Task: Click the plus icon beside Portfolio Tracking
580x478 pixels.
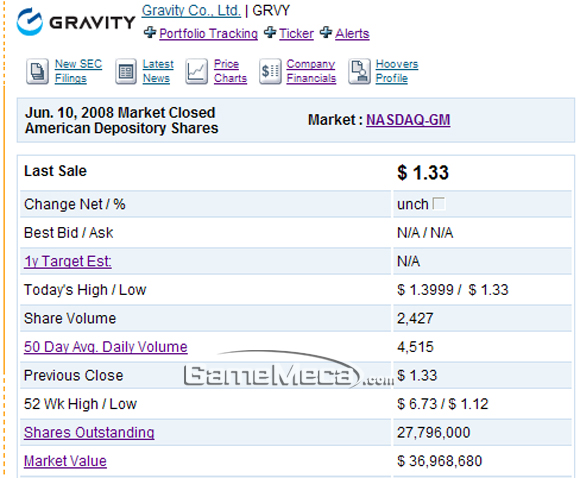Action: click(150, 33)
